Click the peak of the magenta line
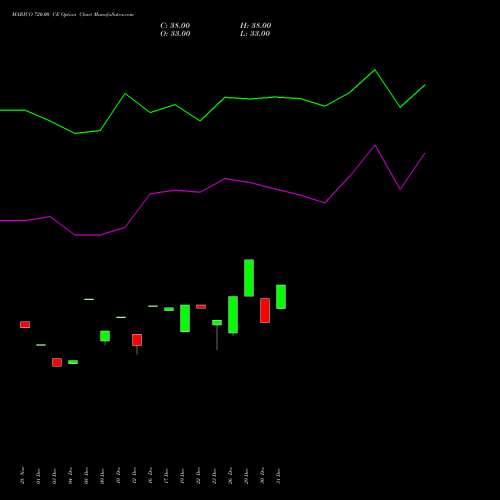This screenshot has width=500, height=500. 375,145
